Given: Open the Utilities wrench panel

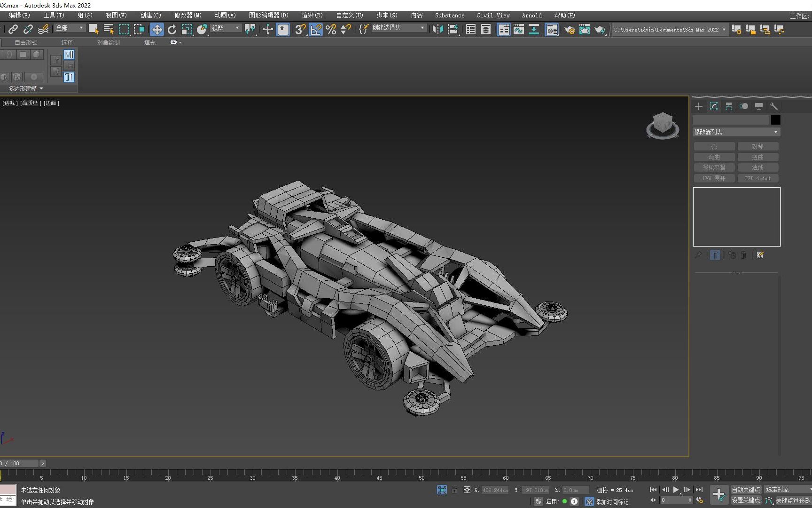Looking at the screenshot, I should [x=773, y=106].
